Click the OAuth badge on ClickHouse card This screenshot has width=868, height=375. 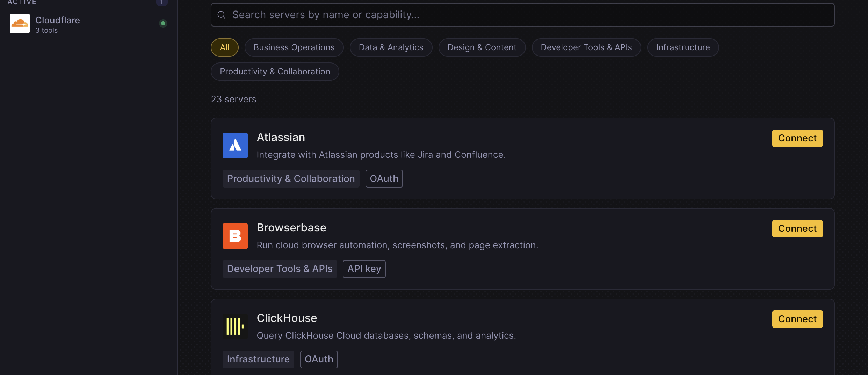319,359
